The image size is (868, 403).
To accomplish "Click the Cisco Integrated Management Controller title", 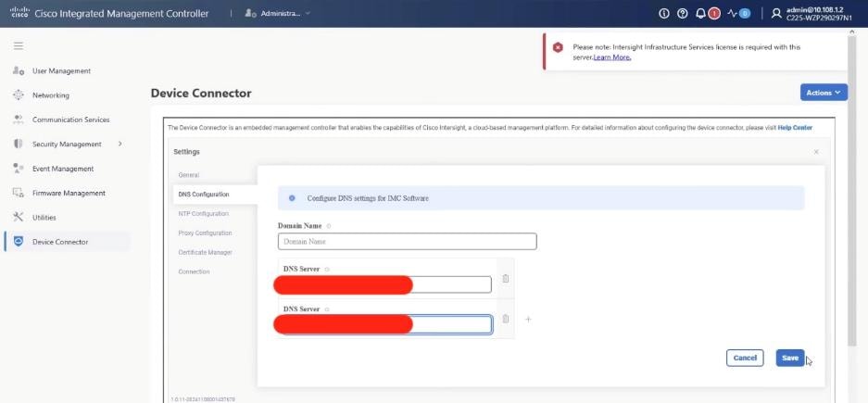I will [x=121, y=13].
